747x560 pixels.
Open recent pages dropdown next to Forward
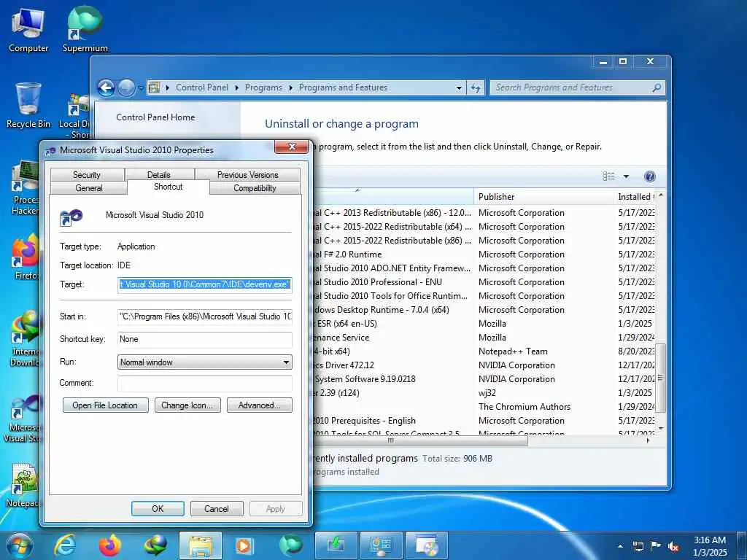141,88
